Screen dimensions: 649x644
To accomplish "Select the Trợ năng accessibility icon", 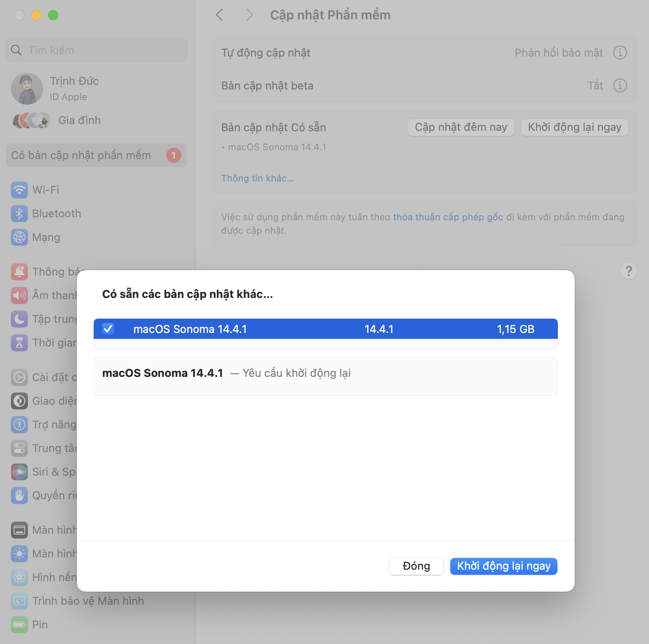I will point(19,425).
